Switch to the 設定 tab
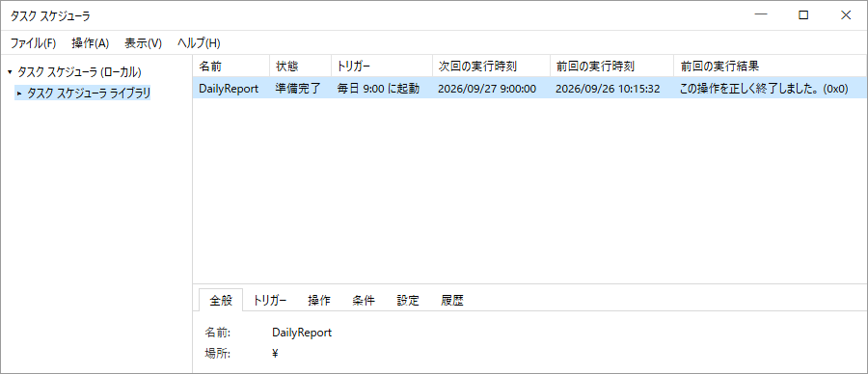Image resolution: width=868 pixels, height=374 pixels. pyautogui.click(x=408, y=301)
